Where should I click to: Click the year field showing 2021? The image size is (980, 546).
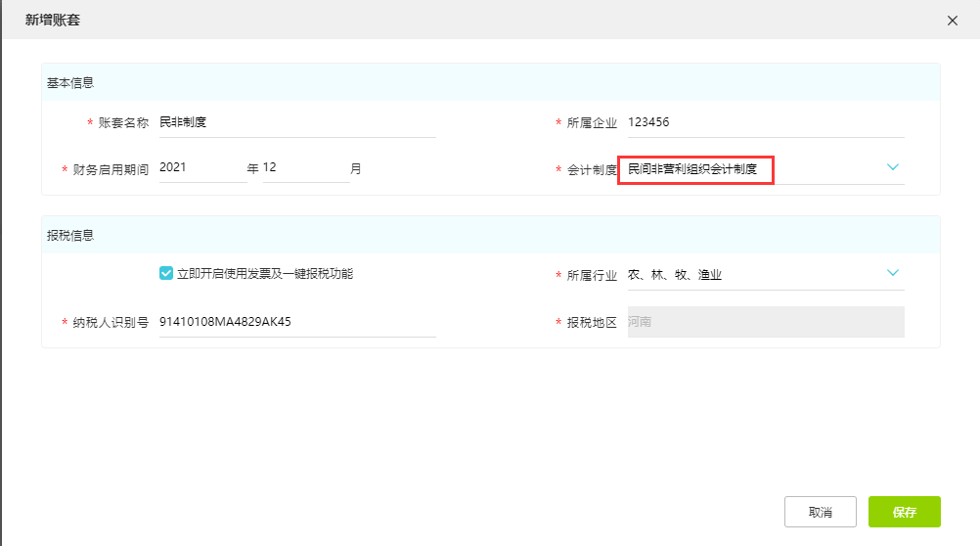[202, 167]
